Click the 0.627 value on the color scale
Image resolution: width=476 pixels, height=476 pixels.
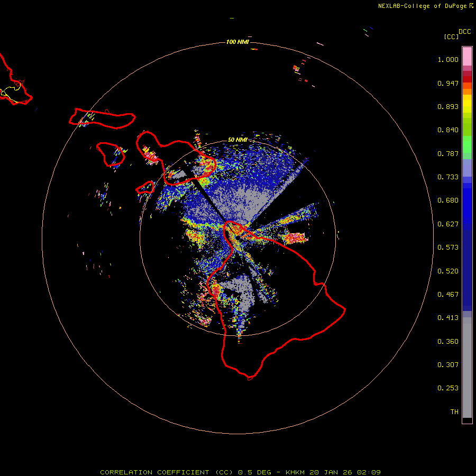(x=448, y=224)
